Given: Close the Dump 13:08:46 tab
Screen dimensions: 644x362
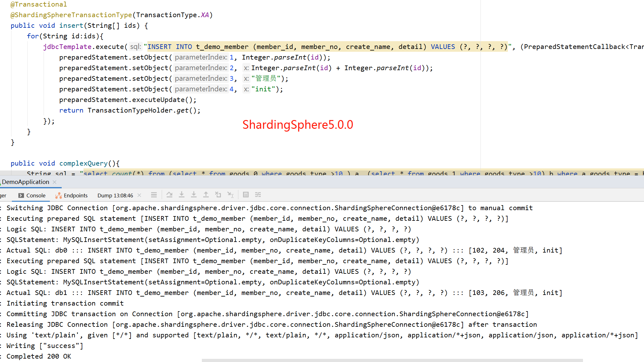Looking at the screenshot, I should (139, 195).
